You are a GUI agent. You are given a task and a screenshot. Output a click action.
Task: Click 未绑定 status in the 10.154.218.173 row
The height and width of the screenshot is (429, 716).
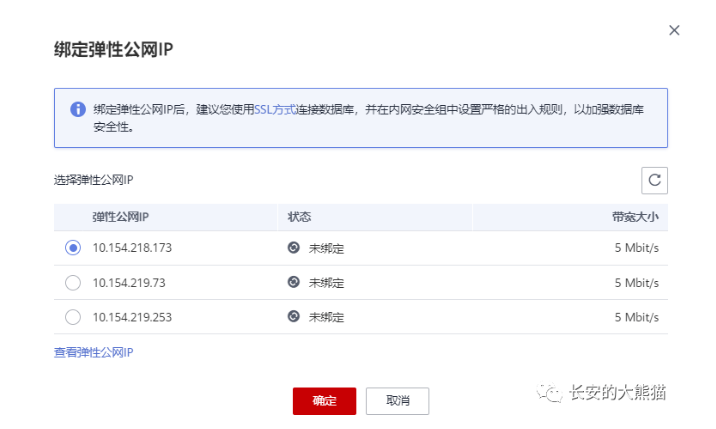point(326,249)
